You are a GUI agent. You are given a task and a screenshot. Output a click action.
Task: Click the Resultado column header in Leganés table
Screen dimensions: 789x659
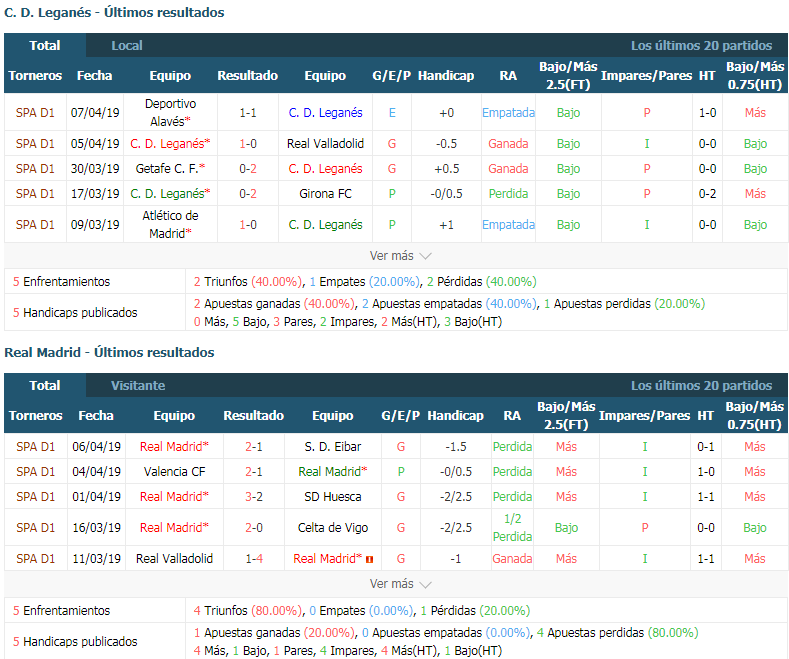248,76
